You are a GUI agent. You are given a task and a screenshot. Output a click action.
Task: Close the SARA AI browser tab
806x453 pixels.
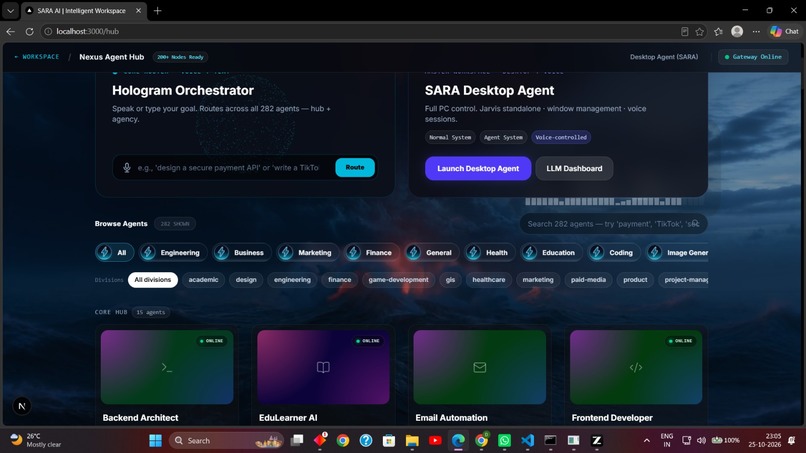pos(138,10)
